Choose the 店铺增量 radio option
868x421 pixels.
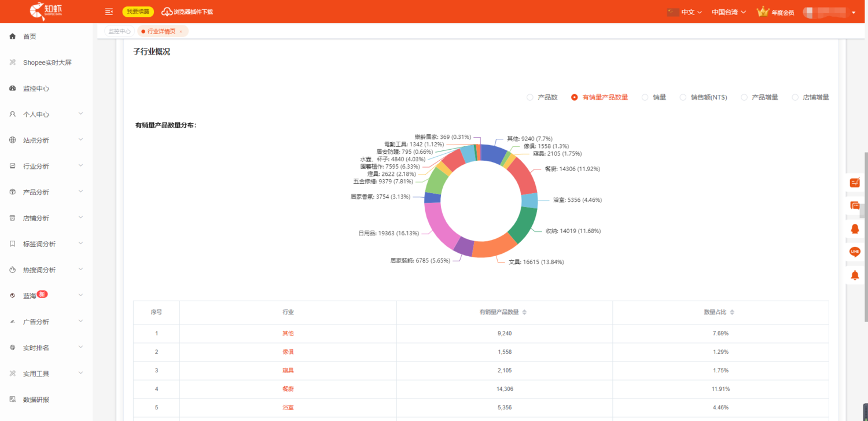[x=795, y=97]
